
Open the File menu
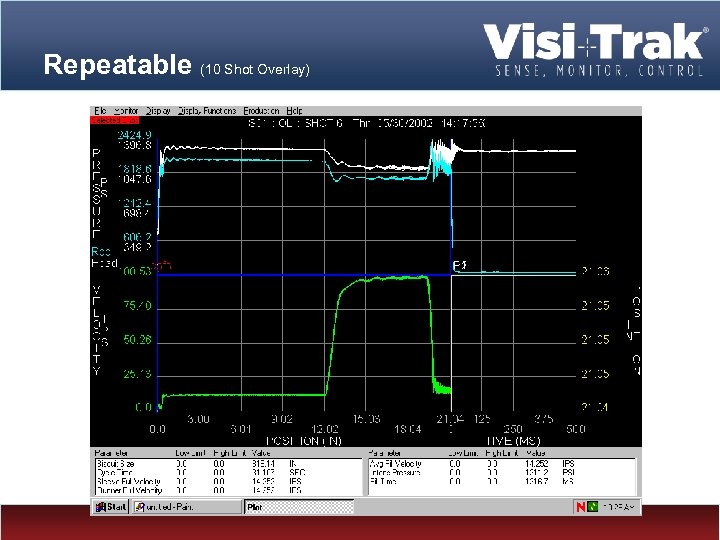[100, 111]
